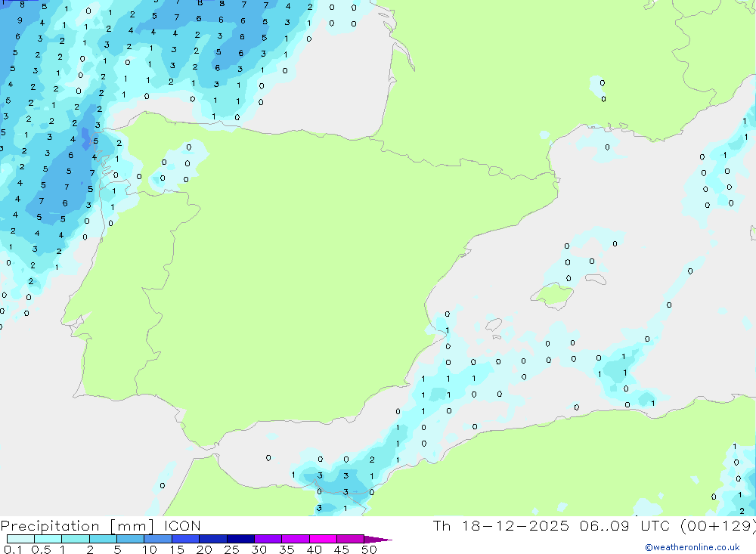Click the 45–50 mm legend color swatch

351,539
